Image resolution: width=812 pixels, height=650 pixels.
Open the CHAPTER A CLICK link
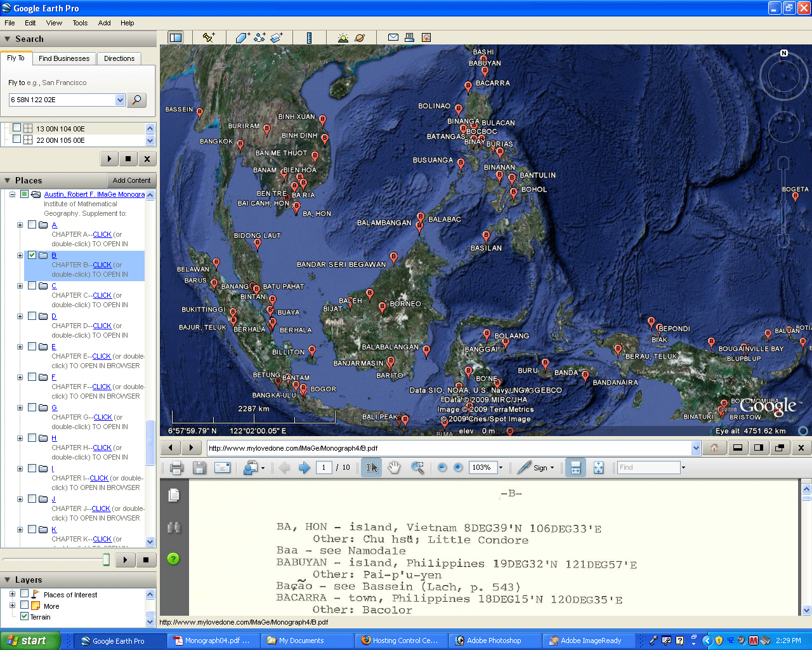tap(102, 234)
